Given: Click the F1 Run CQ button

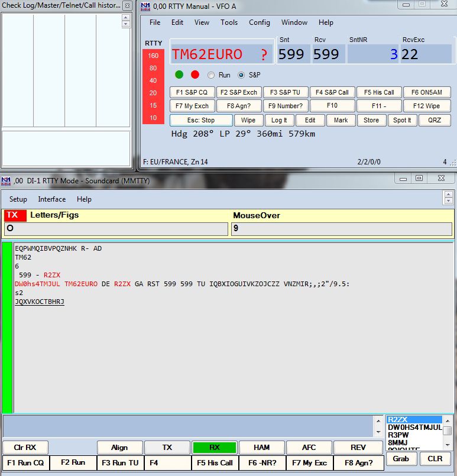Looking at the screenshot, I should [x=26, y=462].
